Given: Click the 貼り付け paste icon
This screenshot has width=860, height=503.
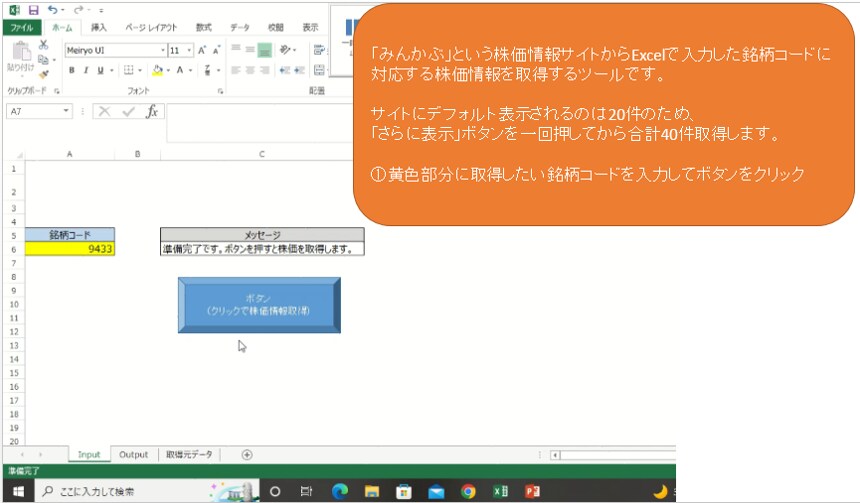Looking at the screenshot, I should (x=21, y=52).
